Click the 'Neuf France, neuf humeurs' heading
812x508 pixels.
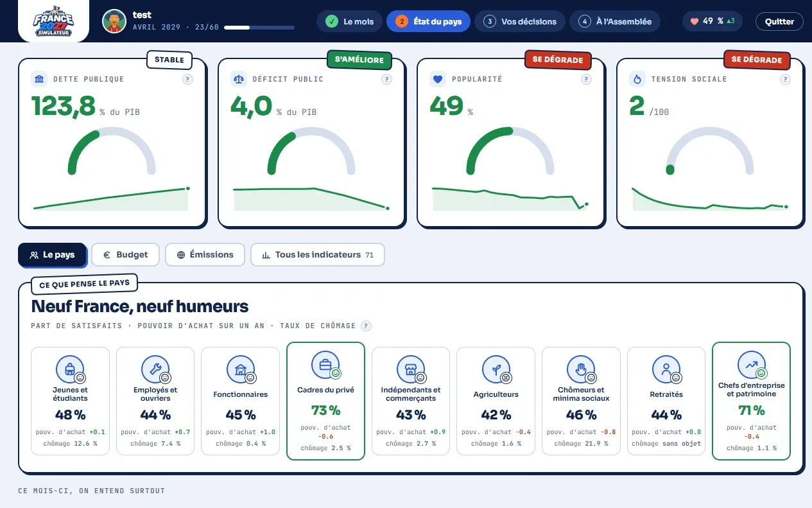coord(140,306)
